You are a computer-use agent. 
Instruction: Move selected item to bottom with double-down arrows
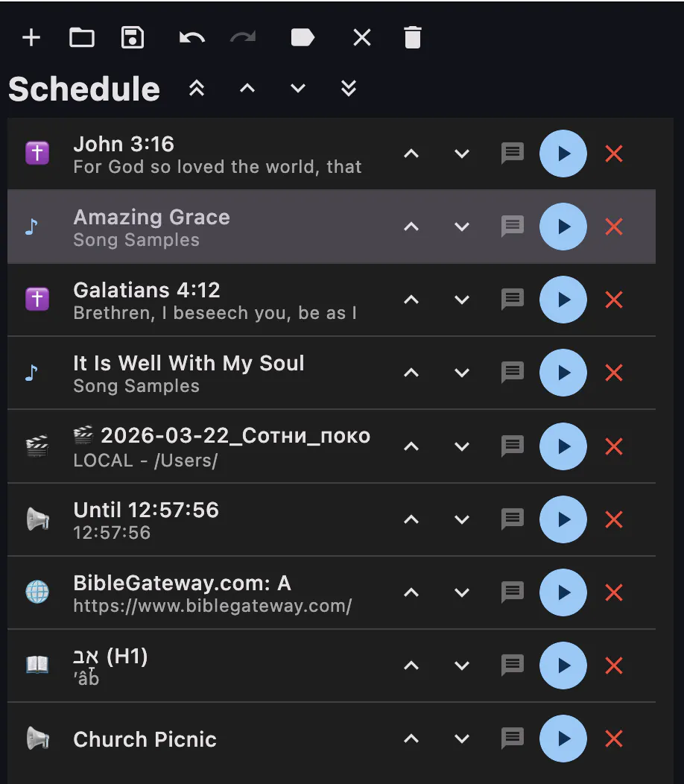pos(349,89)
